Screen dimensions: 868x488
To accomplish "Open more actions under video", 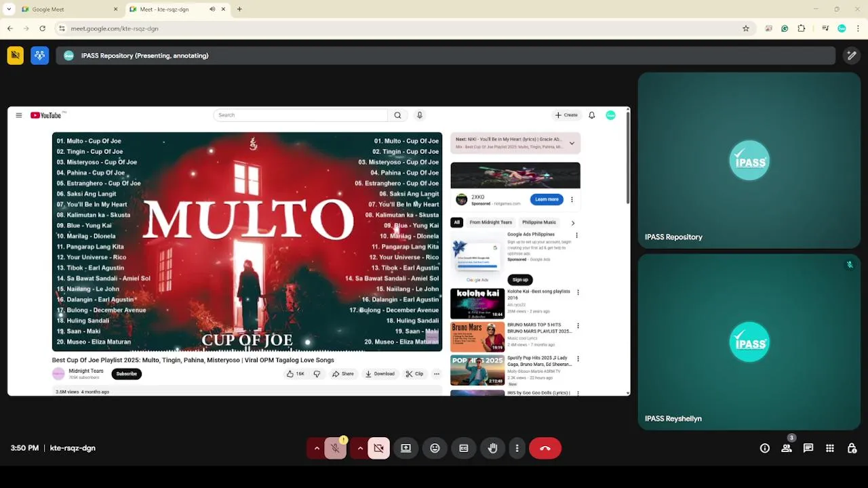I will 437,373.
